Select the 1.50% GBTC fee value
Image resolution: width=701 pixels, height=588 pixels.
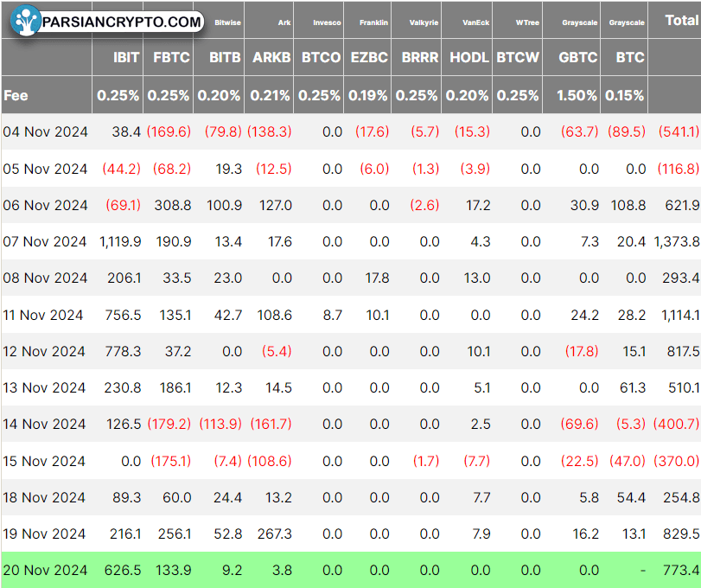[577, 95]
